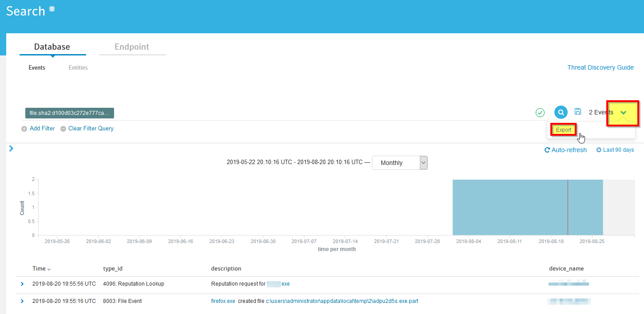
Task: Expand the File Event row
Action: [22, 301]
